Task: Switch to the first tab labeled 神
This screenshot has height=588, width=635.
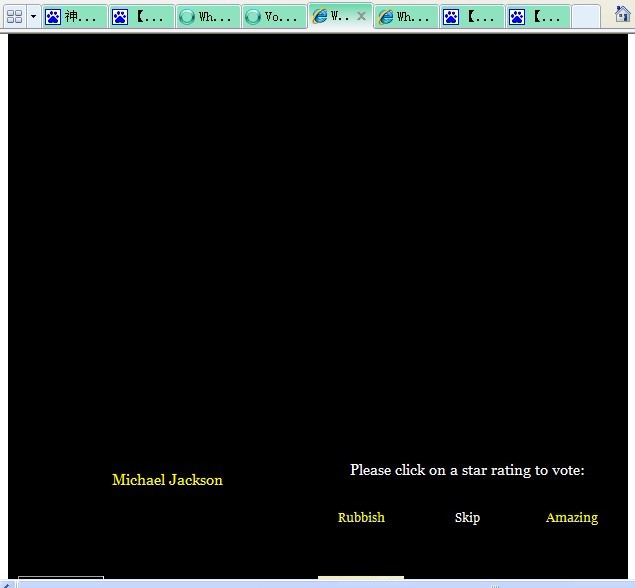Action: coord(73,17)
